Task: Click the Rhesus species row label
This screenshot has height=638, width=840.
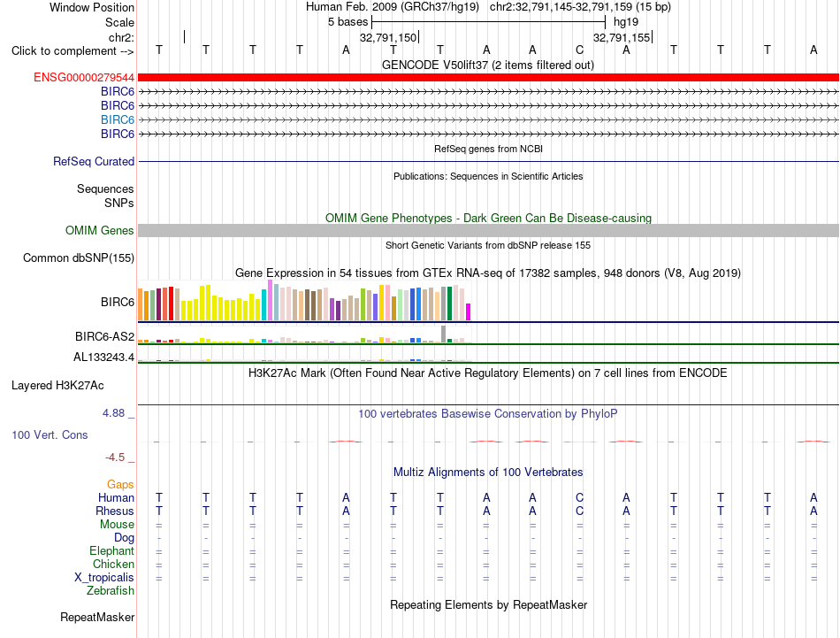Action: tap(115, 511)
